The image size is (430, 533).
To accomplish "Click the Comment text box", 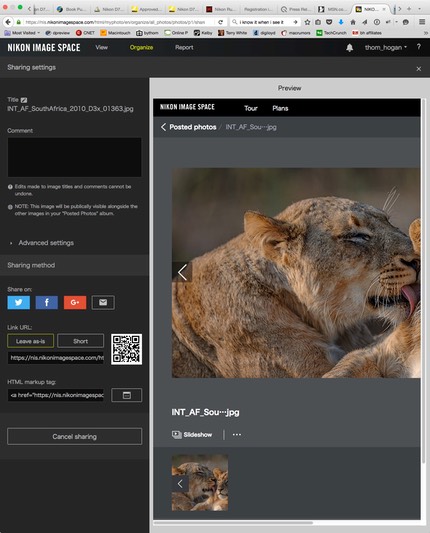I will point(74,157).
